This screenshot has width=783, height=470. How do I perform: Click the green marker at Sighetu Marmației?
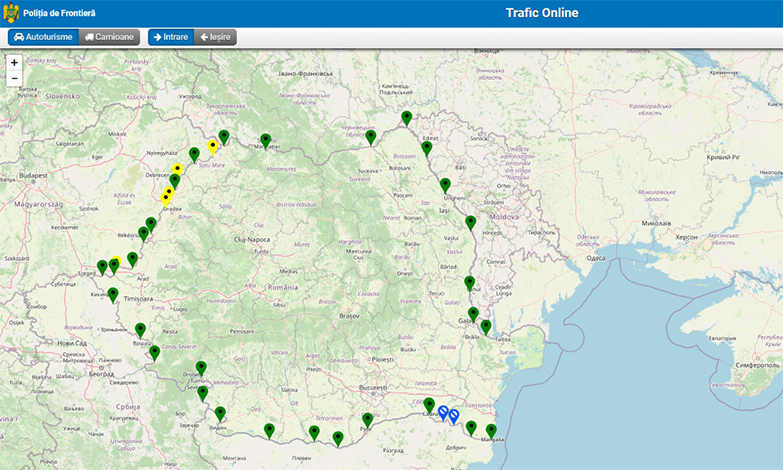click(x=265, y=140)
